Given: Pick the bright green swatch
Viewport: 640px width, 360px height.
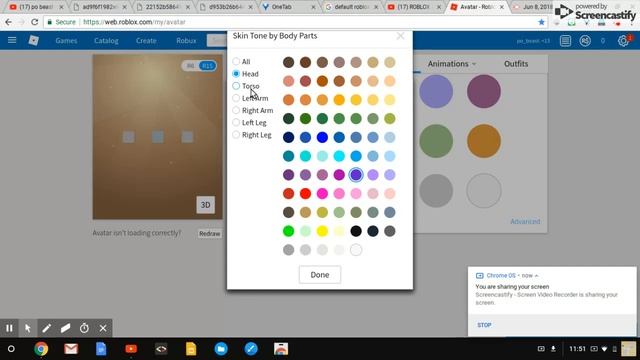Looking at the screenshot, I should (289, 231).
